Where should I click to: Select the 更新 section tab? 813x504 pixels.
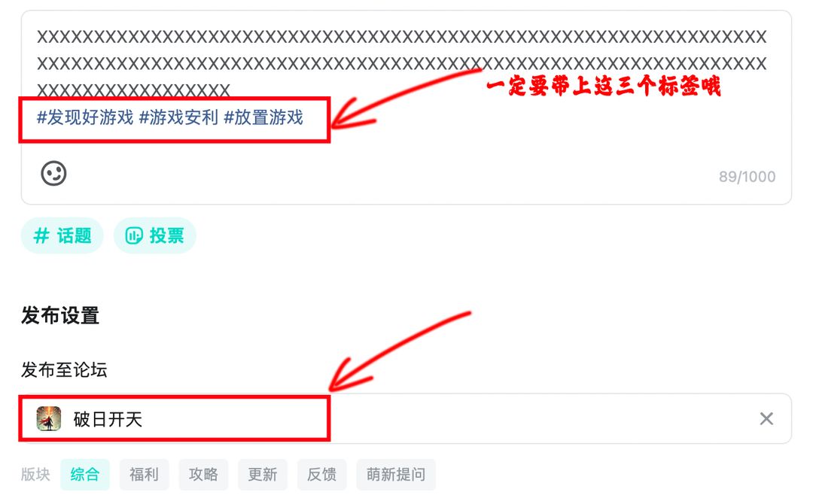point(263,475)
